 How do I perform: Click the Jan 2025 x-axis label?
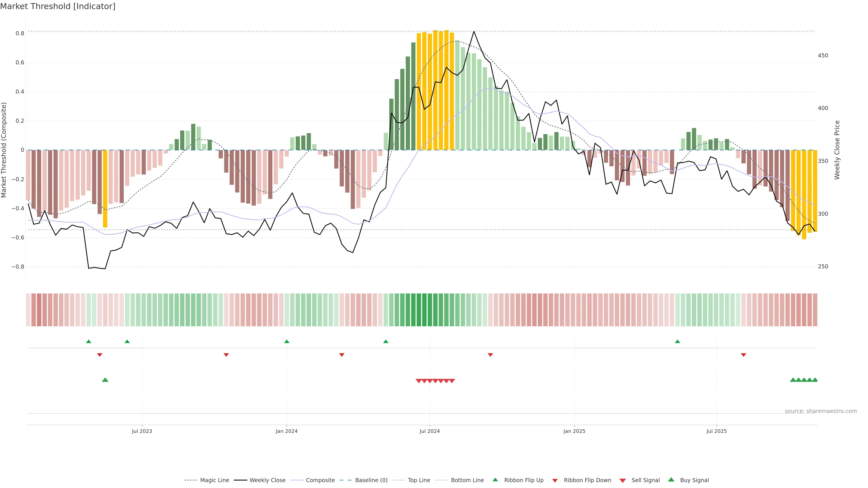(x=574, y=431)
